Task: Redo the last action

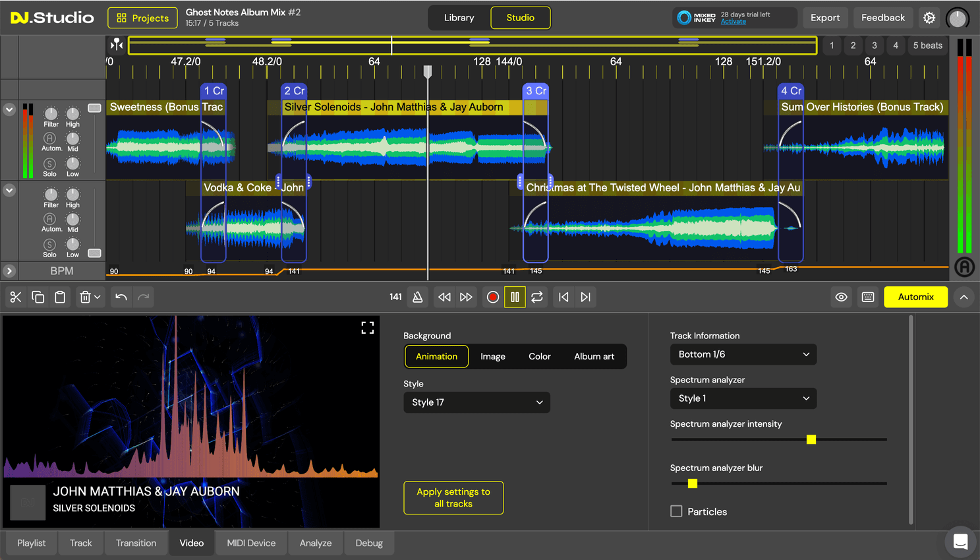Action: click(143, 297)
